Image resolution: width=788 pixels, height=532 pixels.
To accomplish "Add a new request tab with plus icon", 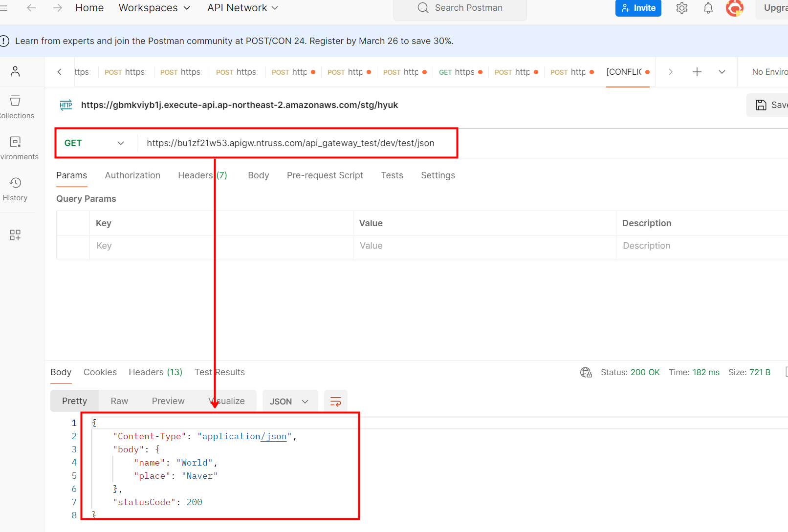I will pyautogui.click(x=697, y=72).
